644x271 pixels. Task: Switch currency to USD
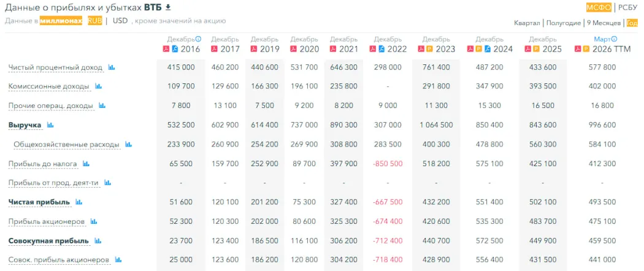pyautogui.click(x=120, y=20)
